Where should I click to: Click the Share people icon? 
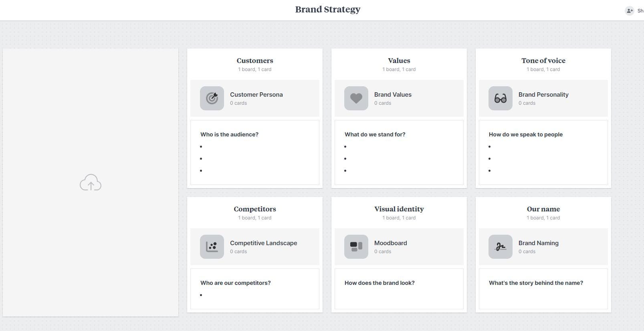630,11
